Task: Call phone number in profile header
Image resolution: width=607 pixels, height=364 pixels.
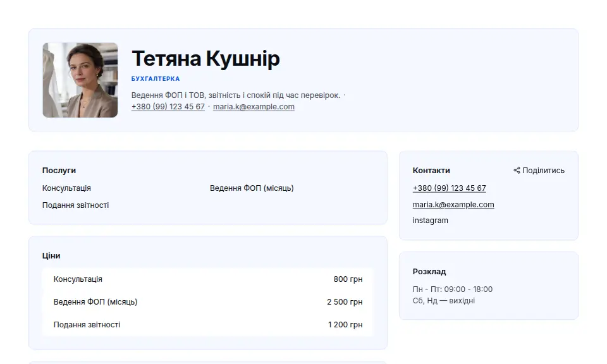Action: pyautogui.click(x=168, y=107)
